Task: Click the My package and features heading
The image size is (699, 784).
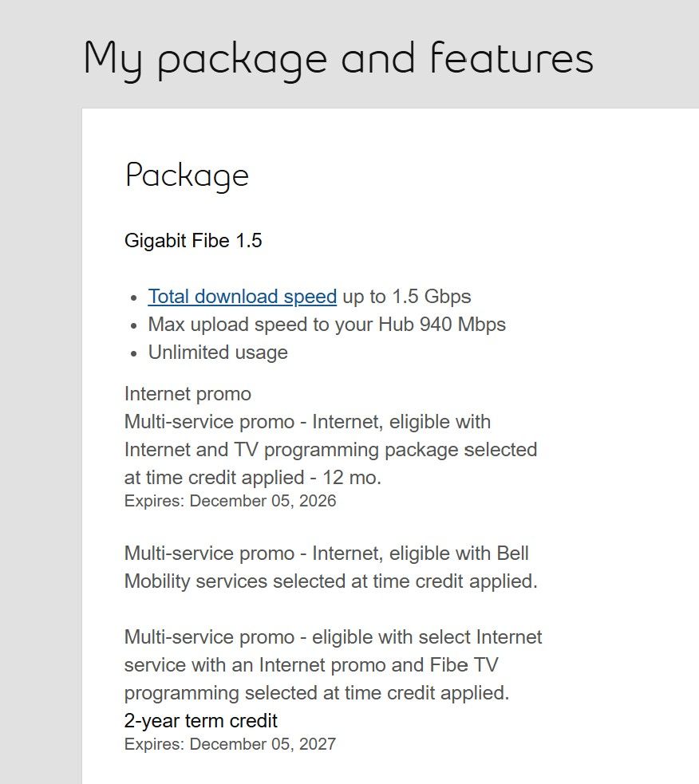Action: (x=338, y=59)
